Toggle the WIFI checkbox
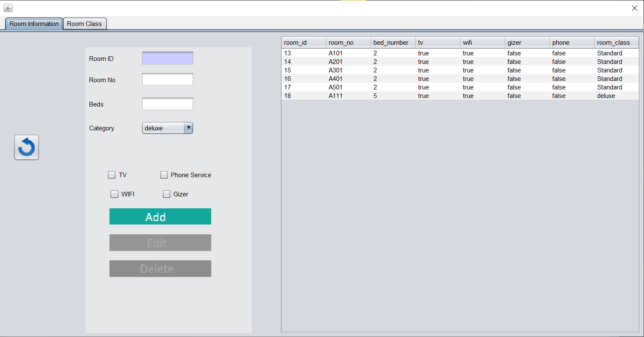Viewport: 644px width, 337px height. pyautogui.click(x=115, y=194)
